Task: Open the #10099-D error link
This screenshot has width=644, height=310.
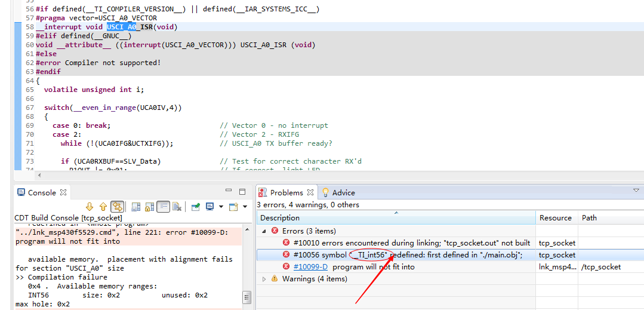Action: (310, 267)
